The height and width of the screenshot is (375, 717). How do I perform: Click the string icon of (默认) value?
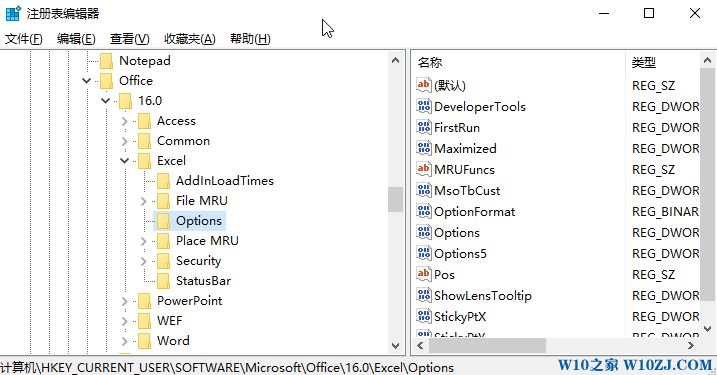tap(423, 85)
